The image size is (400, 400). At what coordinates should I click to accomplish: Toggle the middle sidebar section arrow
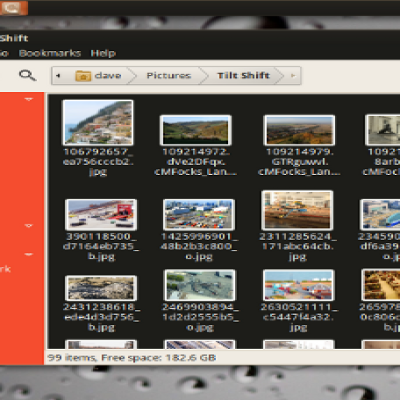pos(29,226)
